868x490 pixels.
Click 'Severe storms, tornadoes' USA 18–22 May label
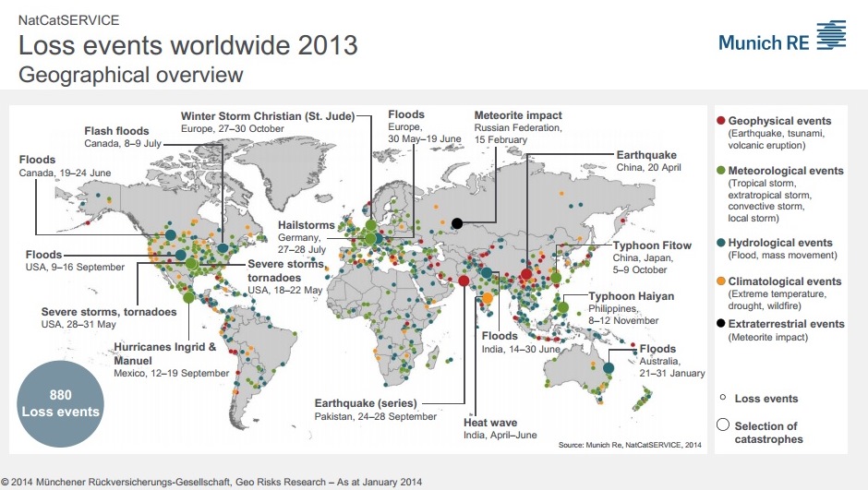pos(285,271)
